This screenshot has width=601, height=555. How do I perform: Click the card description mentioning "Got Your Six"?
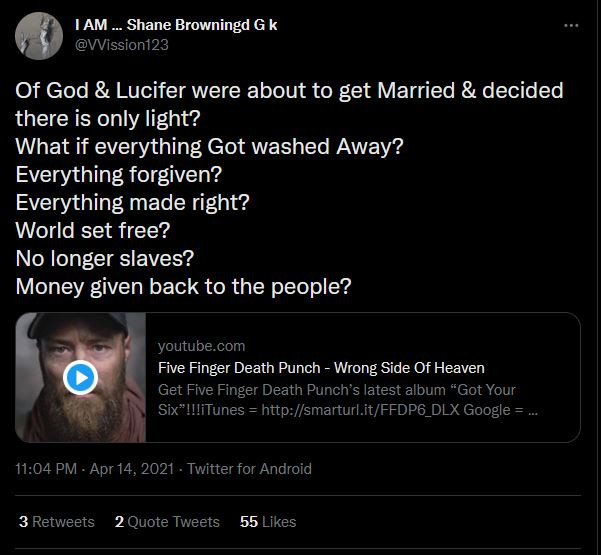[x=350, y=399]
